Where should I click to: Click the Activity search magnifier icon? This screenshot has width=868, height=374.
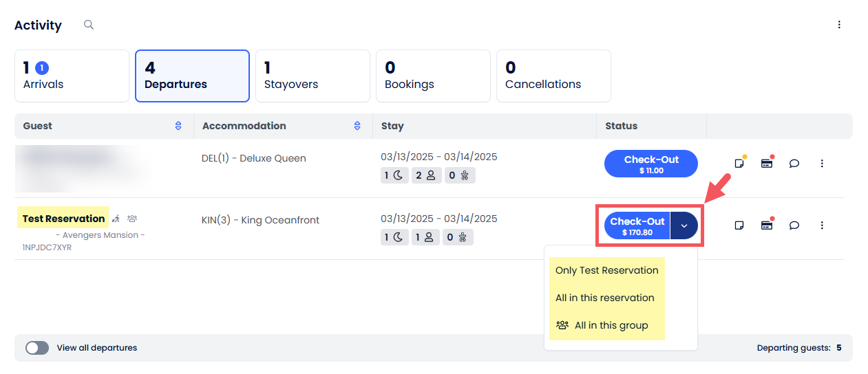[x=88, y=25]
